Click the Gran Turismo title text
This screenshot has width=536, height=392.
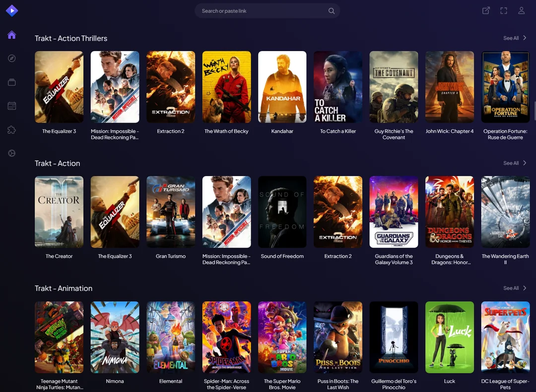[171, 257]
